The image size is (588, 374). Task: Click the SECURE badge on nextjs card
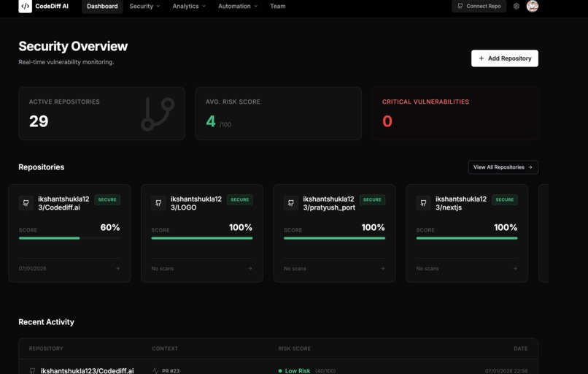pos(505,199)
